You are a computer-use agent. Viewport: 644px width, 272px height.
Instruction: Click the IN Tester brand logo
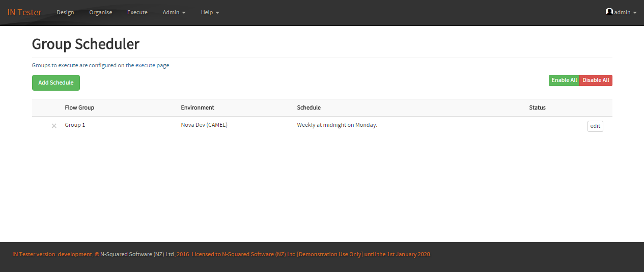24,12
